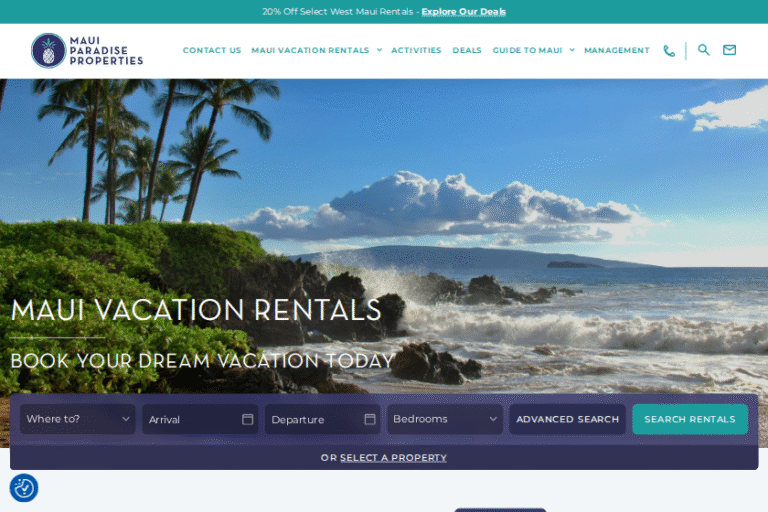Screen dimensions: 768x512
Task: Click the Search Rentals button
Action: [690, 419]
